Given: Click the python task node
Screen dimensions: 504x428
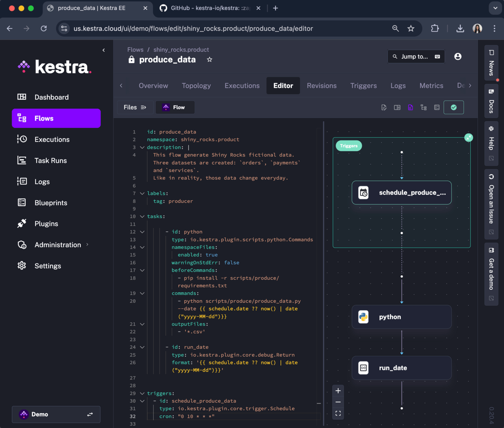Looking at the screenshot, I should (401, 317).
